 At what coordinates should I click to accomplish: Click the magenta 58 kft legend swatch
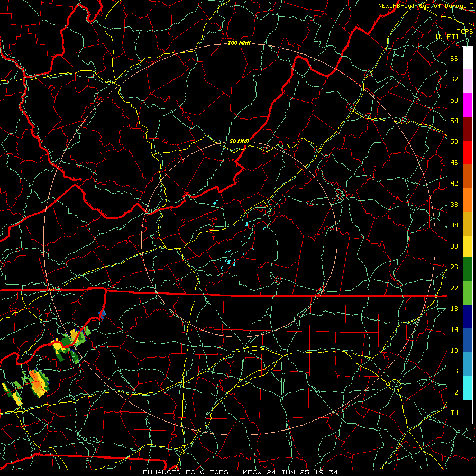pos(467,105)
